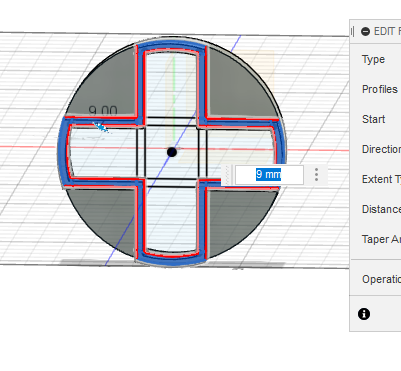The image size is (401, 371).
Task: Click the Extent Type label in the panel
Action: click(381, 179)
